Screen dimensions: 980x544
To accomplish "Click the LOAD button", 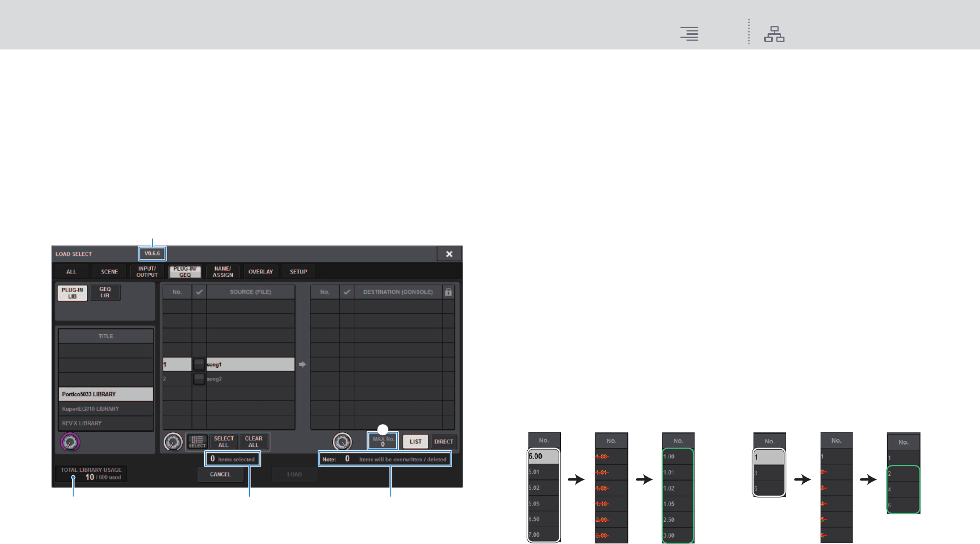I will click(x=294, y=475).
